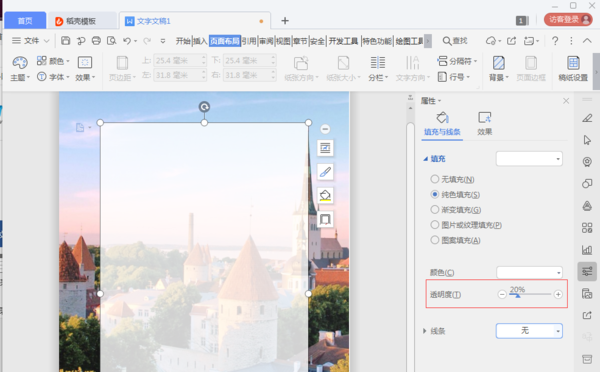This screenshot has height=372, width=600.
Task: Open the 开发工具 ribbon tab
Action: [x=343, y=41]
